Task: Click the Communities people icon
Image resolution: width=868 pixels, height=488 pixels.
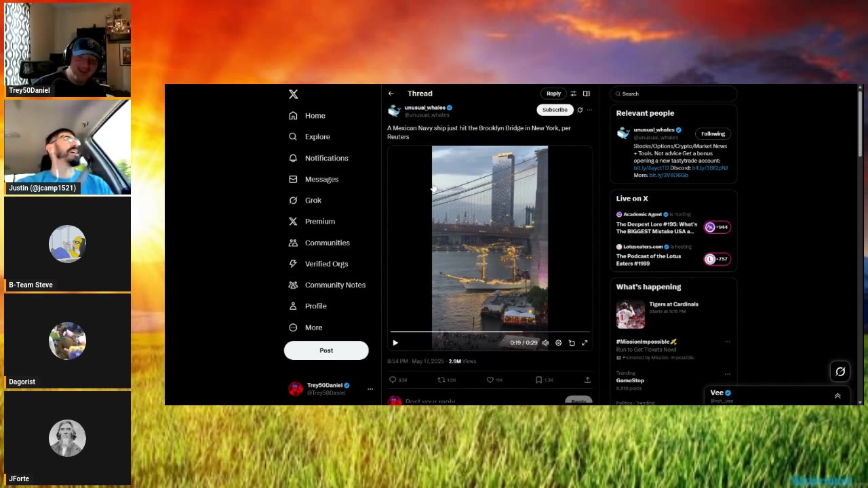Action: click(x=293, y=243)
